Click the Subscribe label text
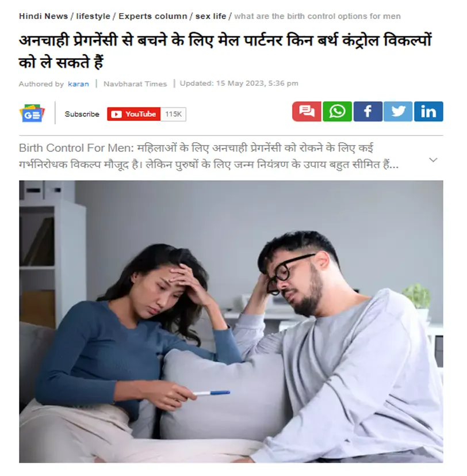The height and width of the screenshot is (476, 467). (x=82, y=114)
